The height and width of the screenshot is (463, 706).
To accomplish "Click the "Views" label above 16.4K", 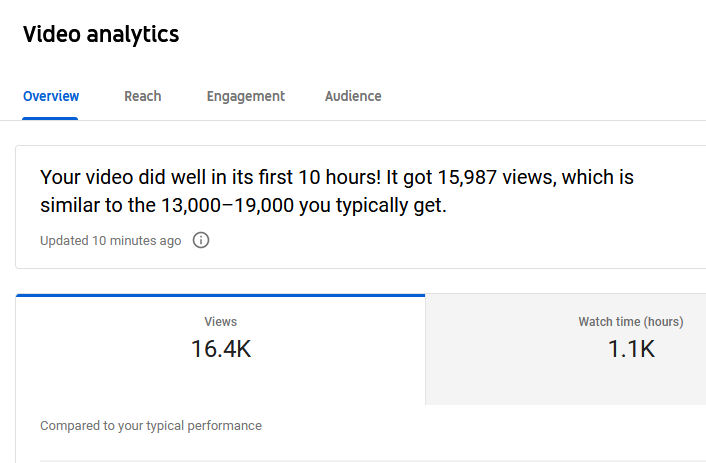I will click(x=220, y=322).
